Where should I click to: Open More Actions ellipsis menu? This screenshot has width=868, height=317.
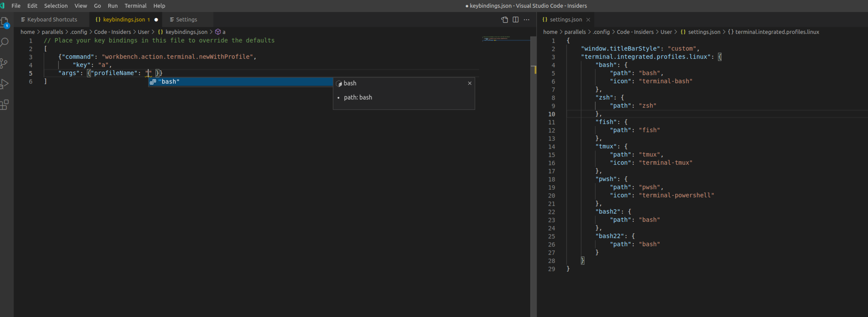[526, 20]
